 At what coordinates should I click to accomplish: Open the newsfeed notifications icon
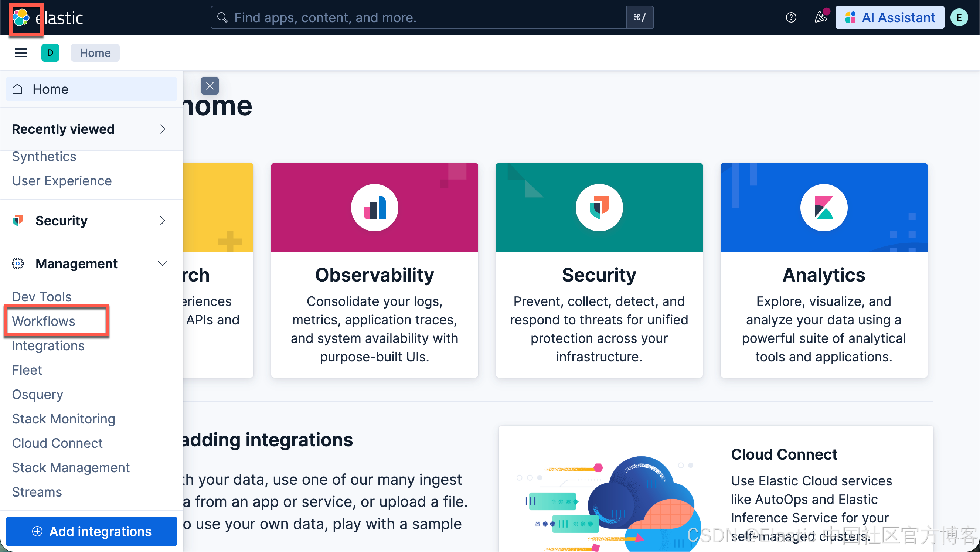820,17
